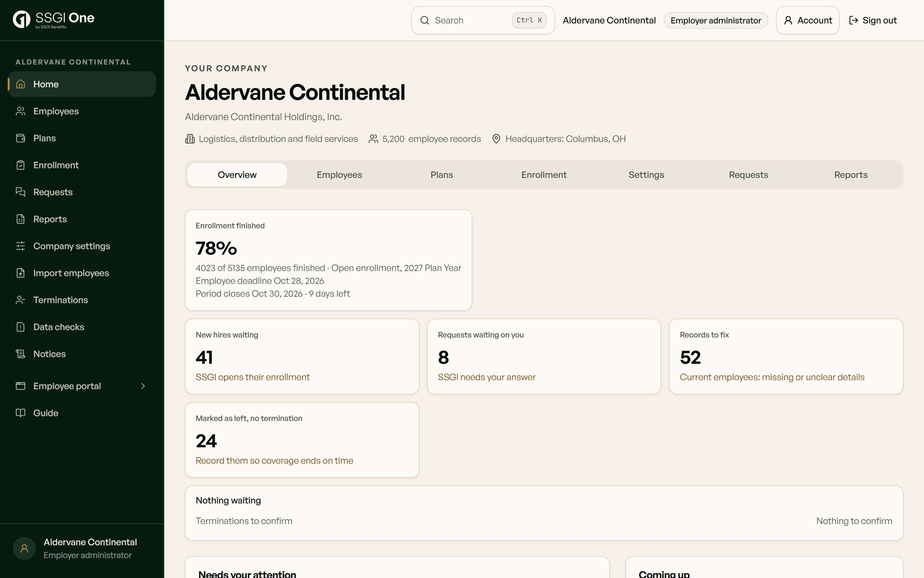Open the Enrollment finished 78% card
Screen dimensions: 924x578
328,260
